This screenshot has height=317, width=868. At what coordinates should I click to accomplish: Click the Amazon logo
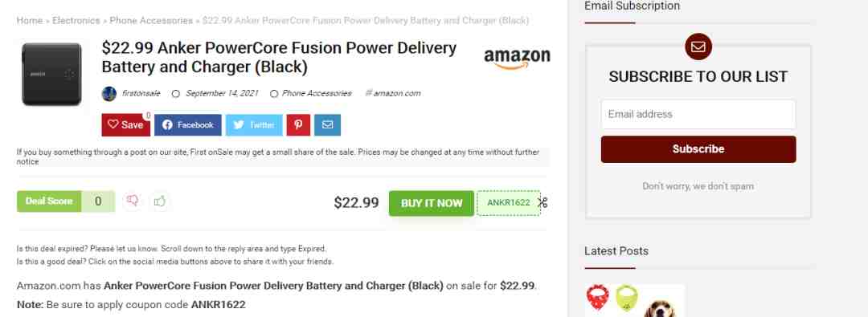point(517,59)
